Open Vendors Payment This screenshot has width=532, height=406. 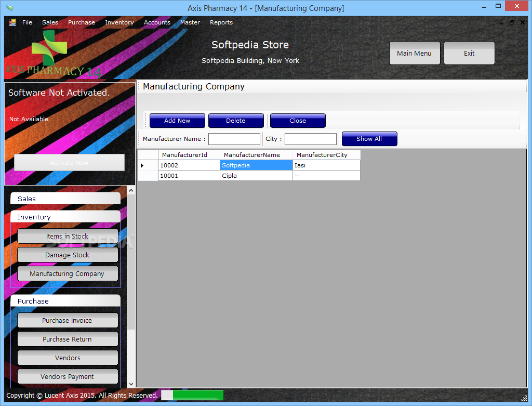click(x=68, y=376)
